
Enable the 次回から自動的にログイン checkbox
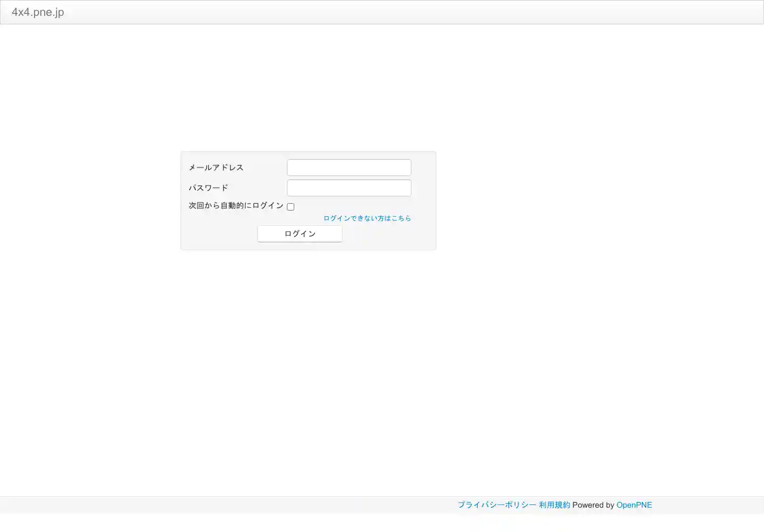click(x=290, y=207)
